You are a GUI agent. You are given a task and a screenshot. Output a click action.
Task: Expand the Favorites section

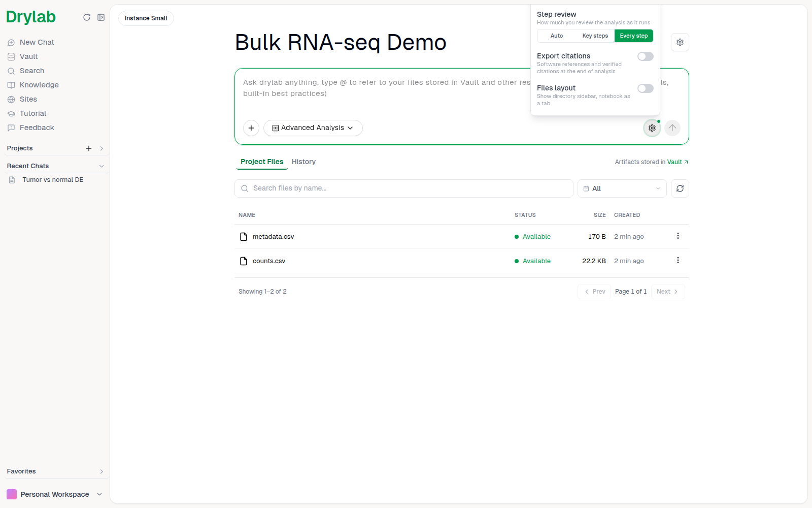click(x=101, y=471)
